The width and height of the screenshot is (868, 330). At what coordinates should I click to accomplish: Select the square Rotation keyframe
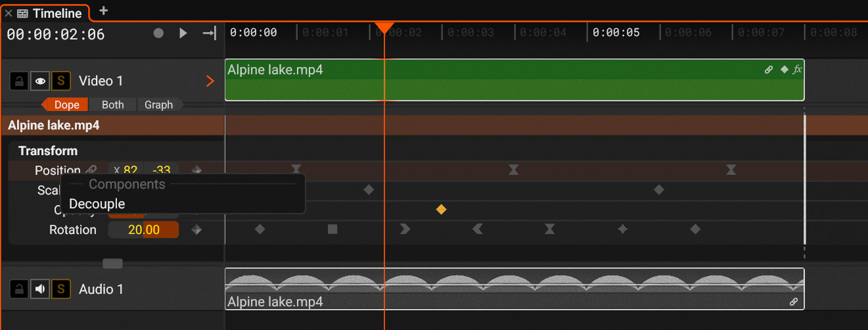click(x=332, y=229)
